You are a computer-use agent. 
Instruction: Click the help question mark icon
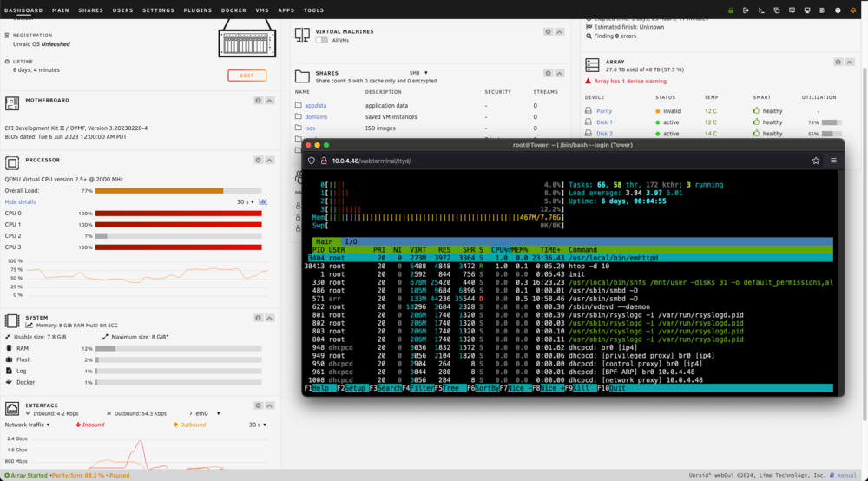click(838, 10)
